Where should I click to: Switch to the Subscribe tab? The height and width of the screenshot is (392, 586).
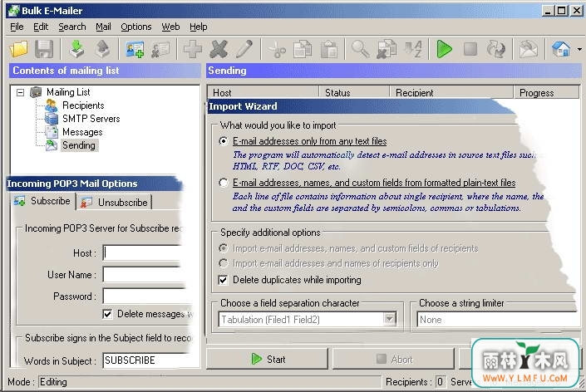pyautogui.click(x=42, y=201)
